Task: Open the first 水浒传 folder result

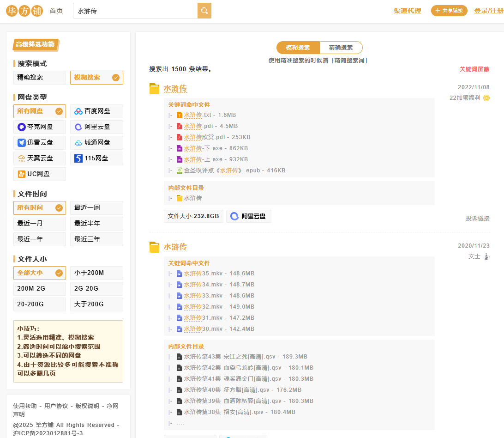Action: pos(175,89)
